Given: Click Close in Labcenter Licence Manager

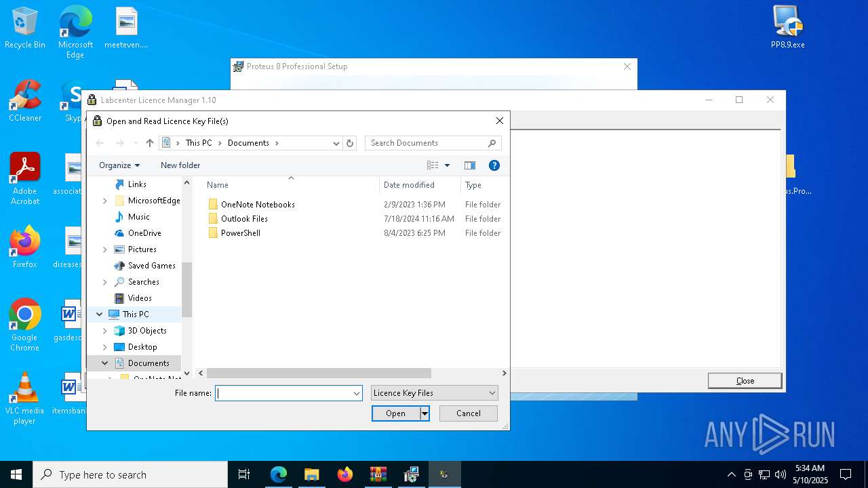Looking at the screenshot, I should tap(745, 381).
